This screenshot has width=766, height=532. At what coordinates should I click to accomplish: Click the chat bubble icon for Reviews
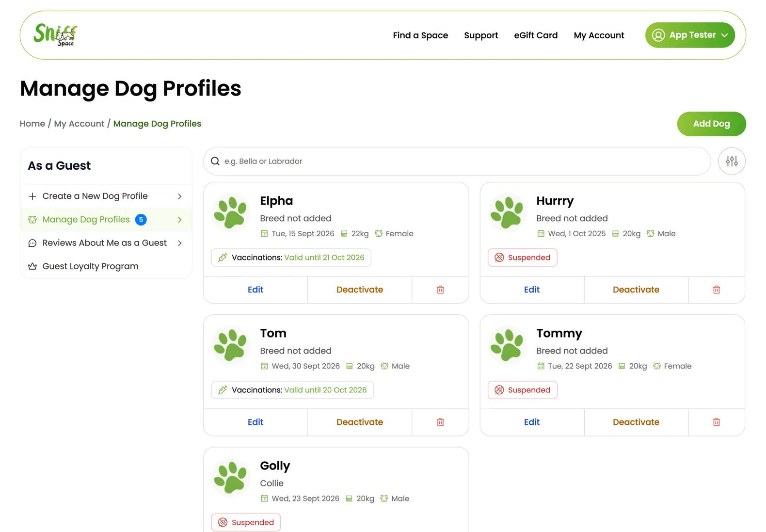coord(32,243)
